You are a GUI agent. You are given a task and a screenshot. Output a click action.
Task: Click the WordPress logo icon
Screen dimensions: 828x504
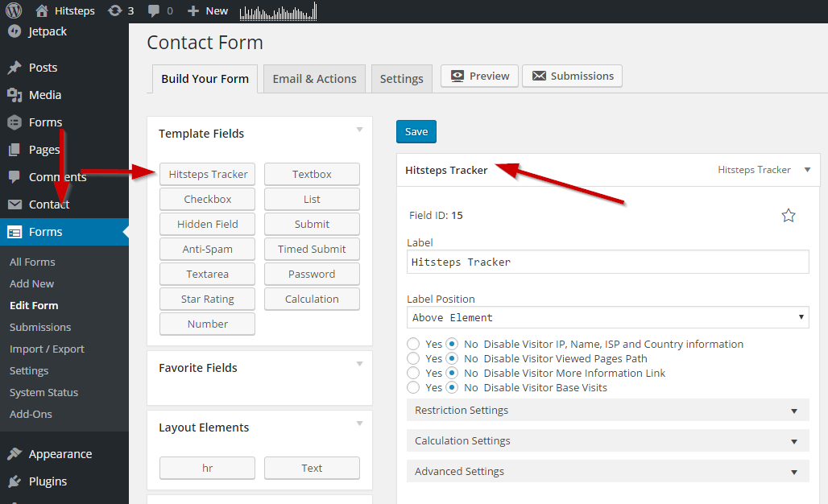[14, 10]
